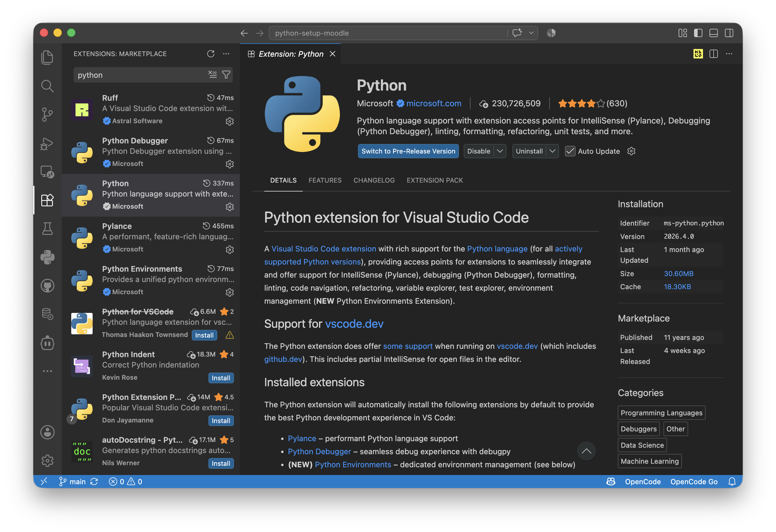The width and height of the screenshot is (776, 532).
Task: Click the notifications bell in status bar
Action: pyautogui.click(x=732, y=482)
